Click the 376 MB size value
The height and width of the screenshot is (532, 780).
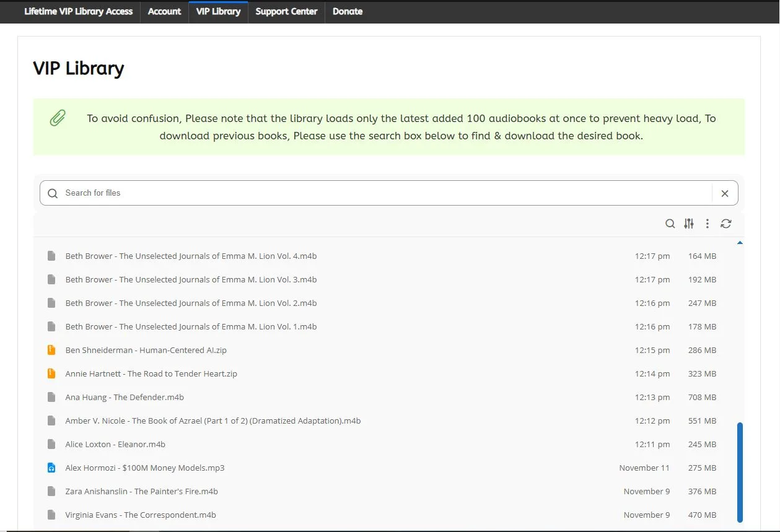[702, 491]
